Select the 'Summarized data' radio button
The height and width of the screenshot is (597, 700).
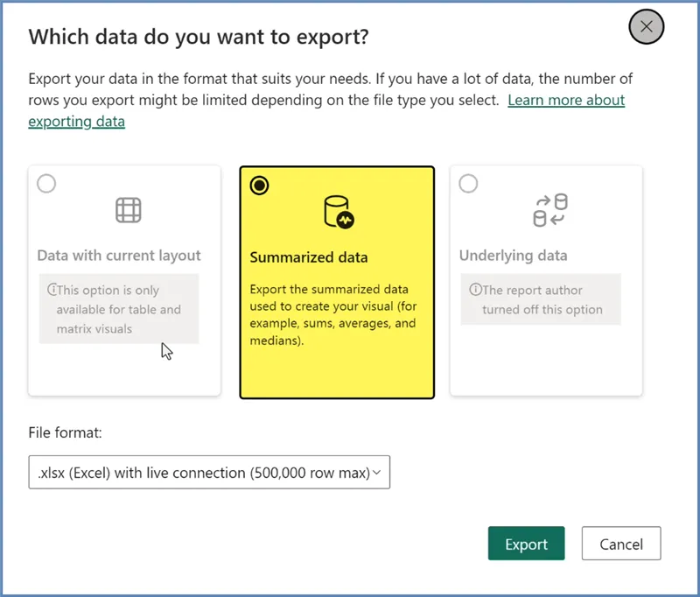[259, 186]
